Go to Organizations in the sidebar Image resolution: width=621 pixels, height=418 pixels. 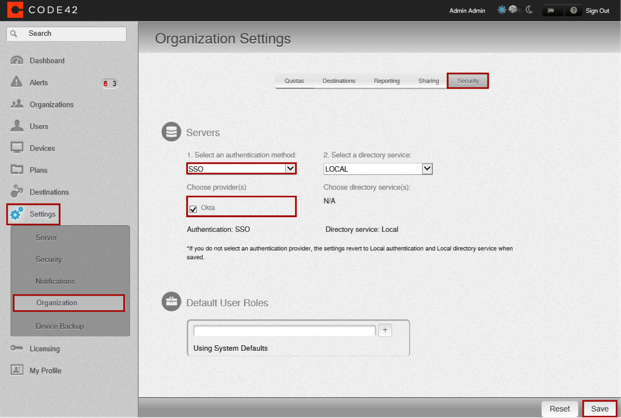[x=51, y=105]
